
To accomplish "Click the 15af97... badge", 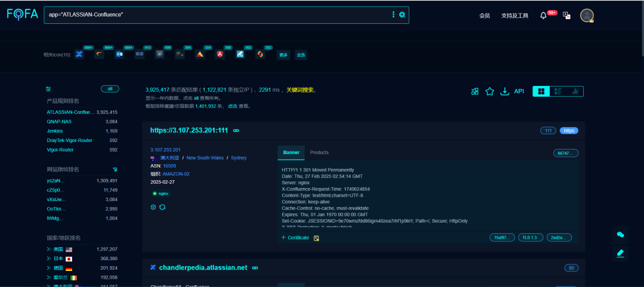I will [x=502, y=237].
